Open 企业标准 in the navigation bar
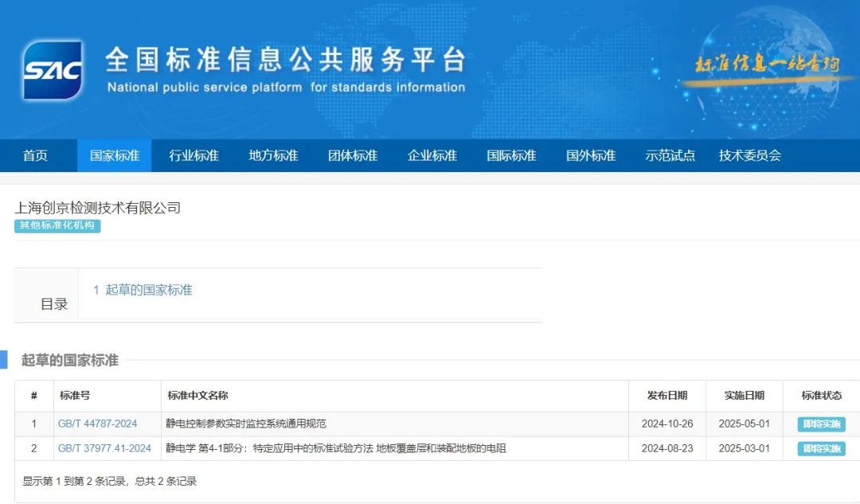860x504 pixels. pos(432,156)
